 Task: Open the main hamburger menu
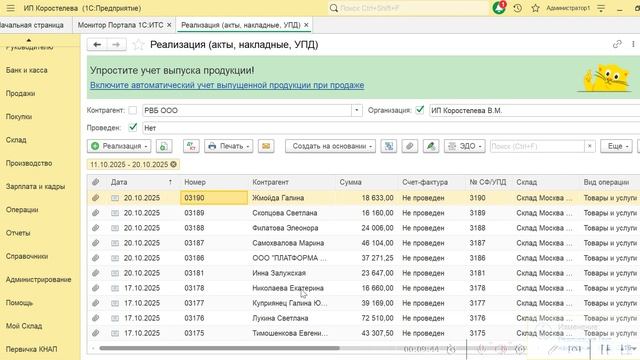click(11, 8)
